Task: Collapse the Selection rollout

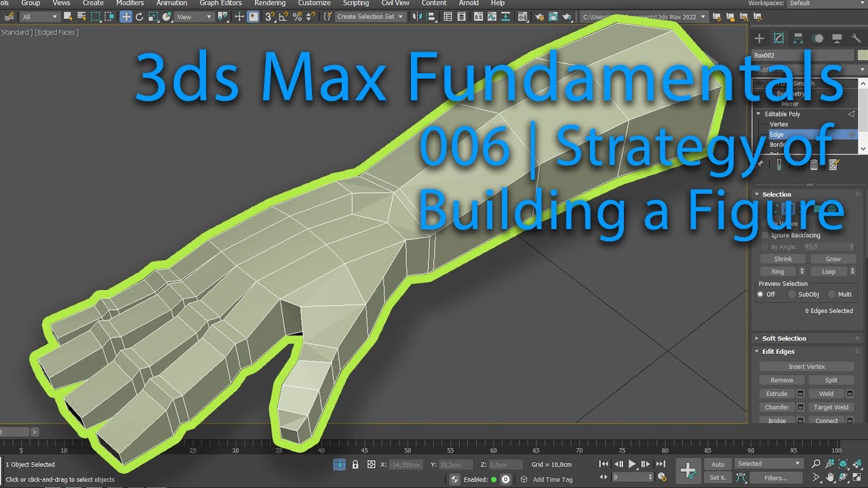Action: [x=757, y=195]
